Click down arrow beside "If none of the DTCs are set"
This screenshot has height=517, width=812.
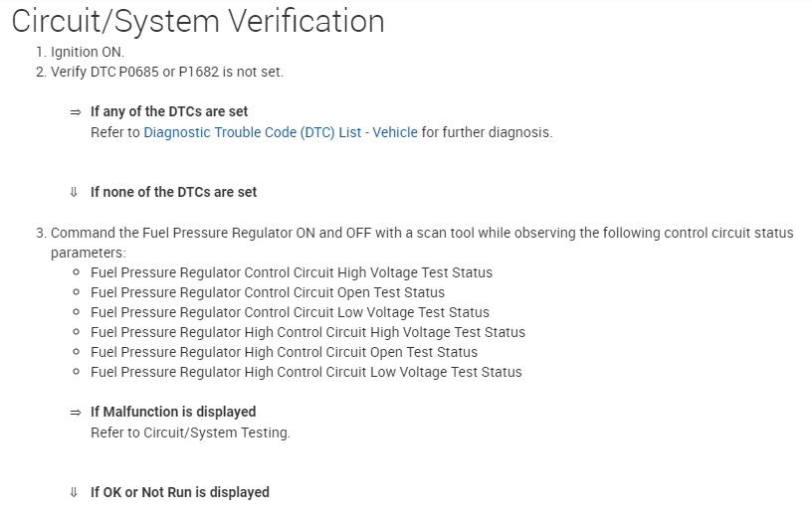74,192
